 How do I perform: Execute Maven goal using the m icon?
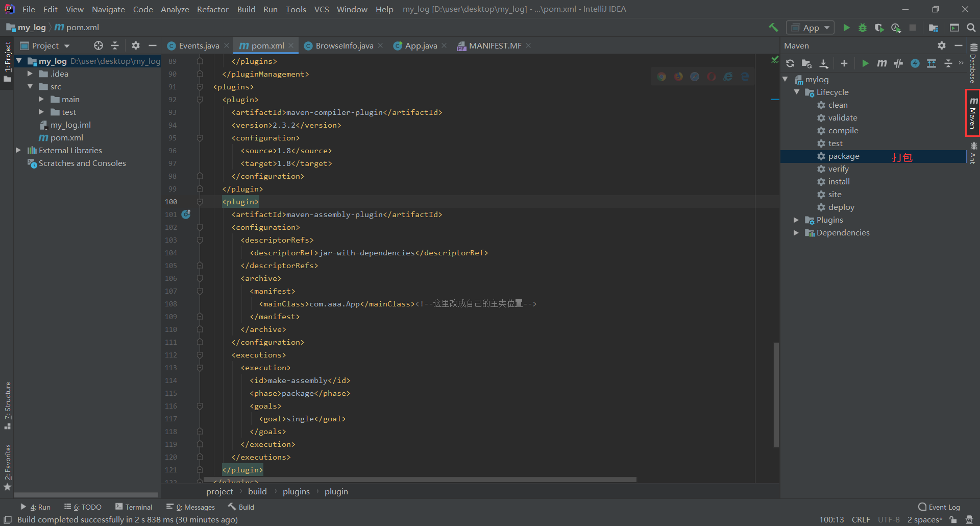pos(882,63)
